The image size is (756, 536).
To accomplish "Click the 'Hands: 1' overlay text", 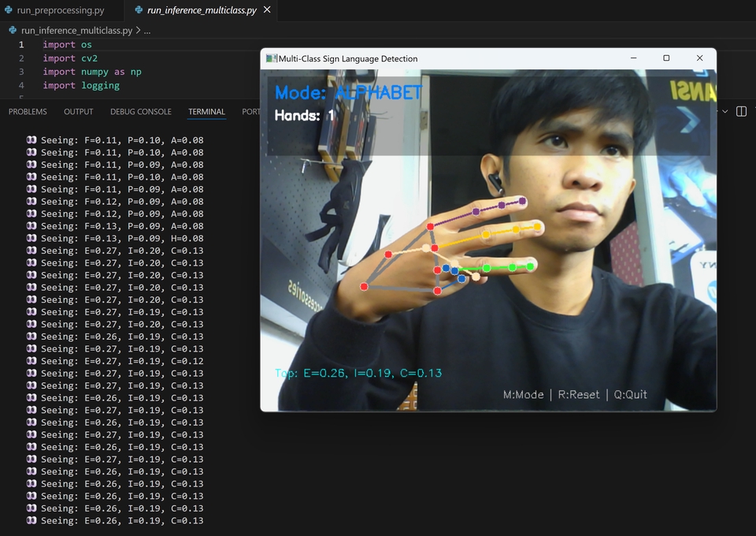I will (305, 115).
